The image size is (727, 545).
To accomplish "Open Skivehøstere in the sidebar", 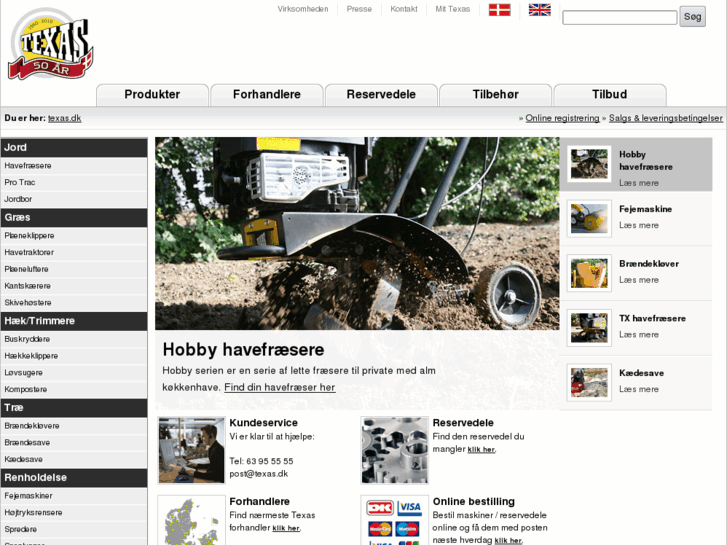I will (x=74, y=302).
